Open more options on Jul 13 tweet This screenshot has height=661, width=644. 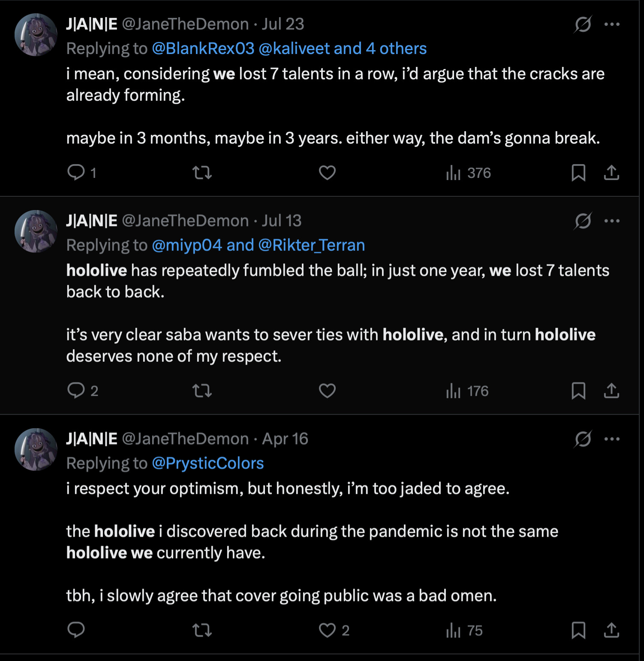pyautogui.click(x=612, y=221)
